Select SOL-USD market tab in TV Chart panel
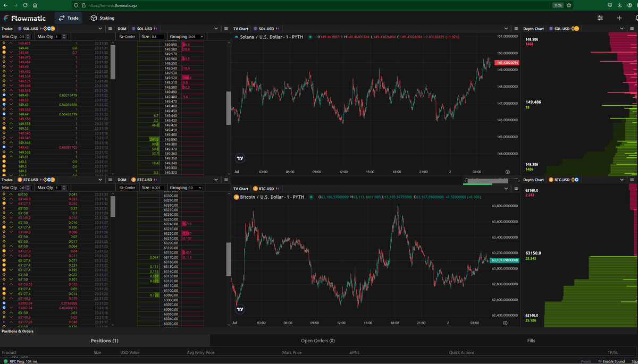638x364 pixels. (x=266, y=29)
